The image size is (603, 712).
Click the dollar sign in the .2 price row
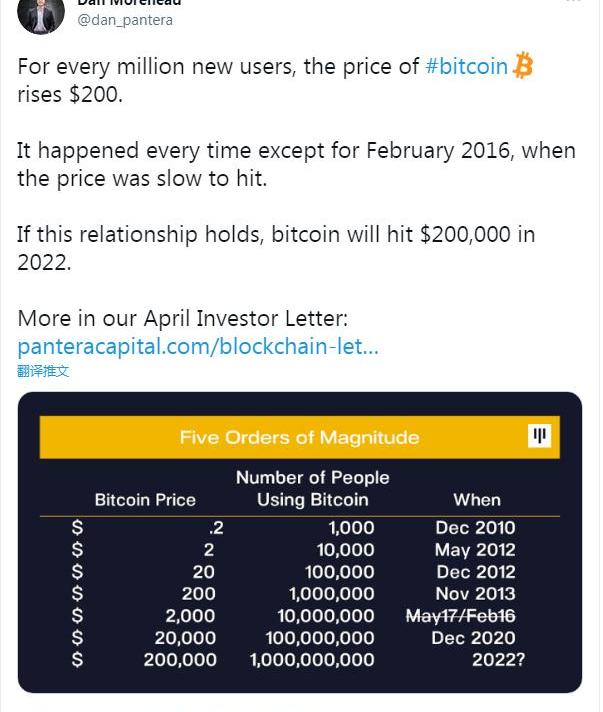coord(78,528)
